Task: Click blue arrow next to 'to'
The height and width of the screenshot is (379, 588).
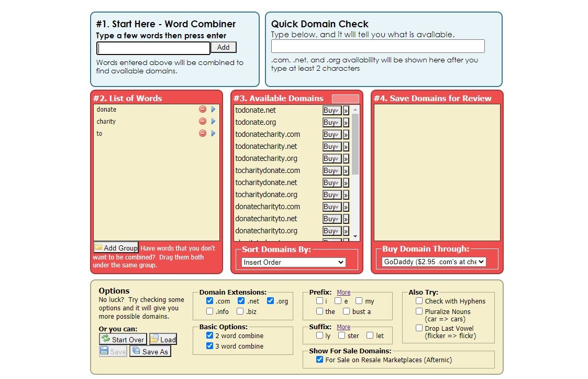Action: [214, 133]
